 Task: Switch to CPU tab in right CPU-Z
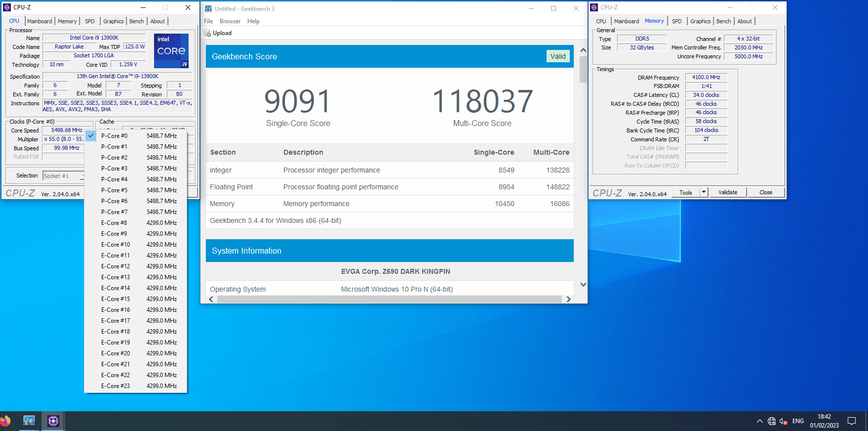click(601, 21)
